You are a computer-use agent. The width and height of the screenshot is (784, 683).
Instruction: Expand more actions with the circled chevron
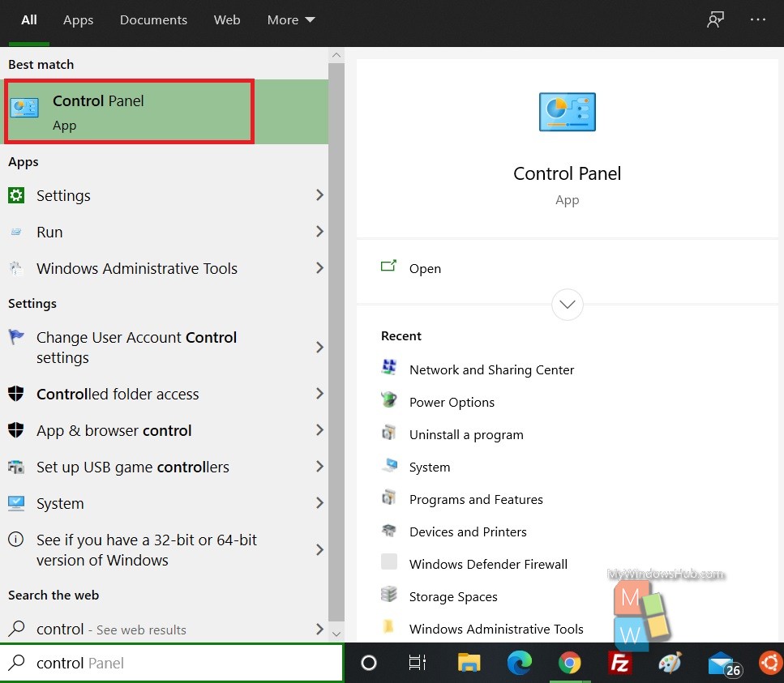coord(567,305)
